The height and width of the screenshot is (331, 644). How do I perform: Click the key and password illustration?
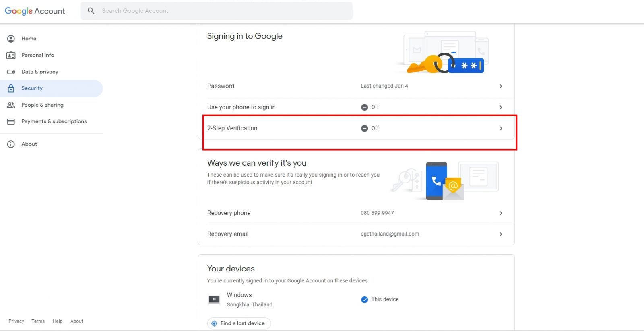443,52
